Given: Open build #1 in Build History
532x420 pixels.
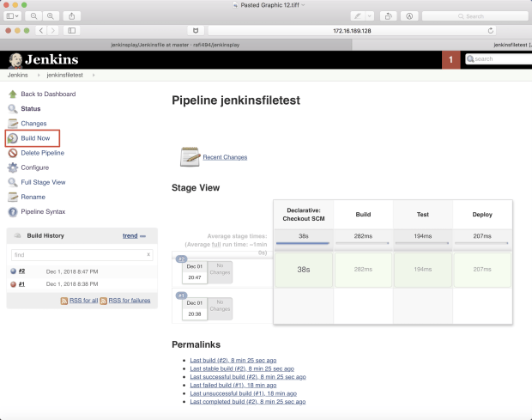Looking at the screenshot, I should (x=21, y=284).
